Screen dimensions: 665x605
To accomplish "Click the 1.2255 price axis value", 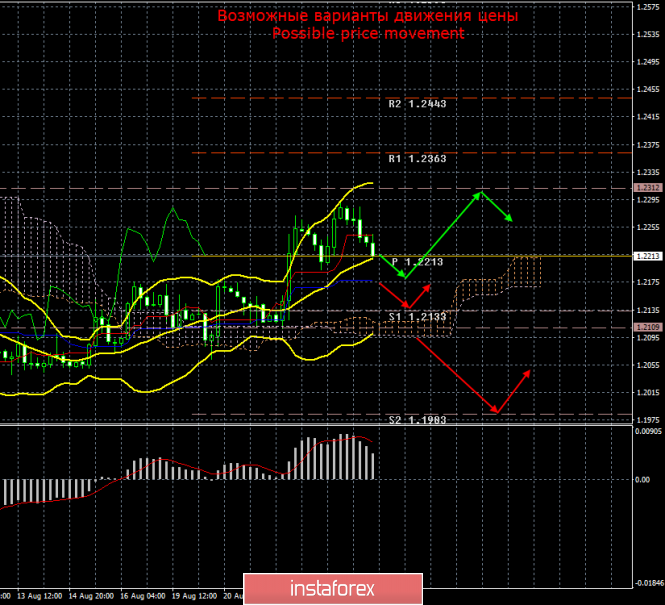I will click(648, 227).
